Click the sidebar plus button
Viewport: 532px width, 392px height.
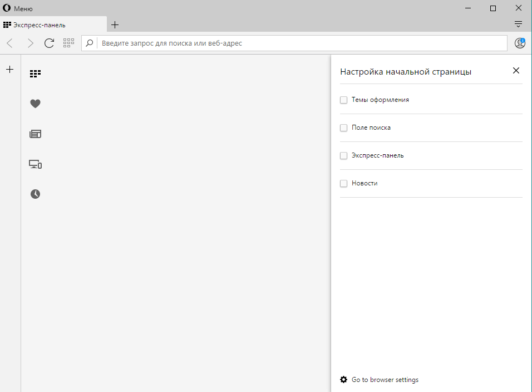pyautogui.click(x=9, y=70)
